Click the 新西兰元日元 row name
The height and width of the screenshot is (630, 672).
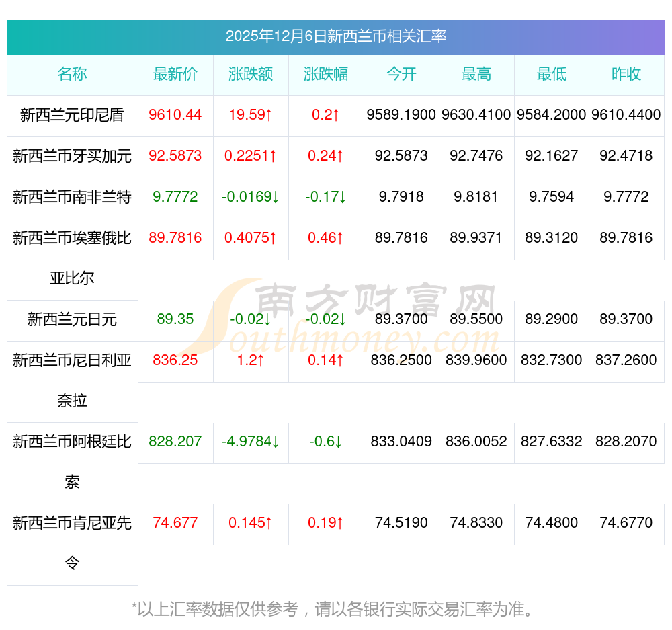pos(72,319)
